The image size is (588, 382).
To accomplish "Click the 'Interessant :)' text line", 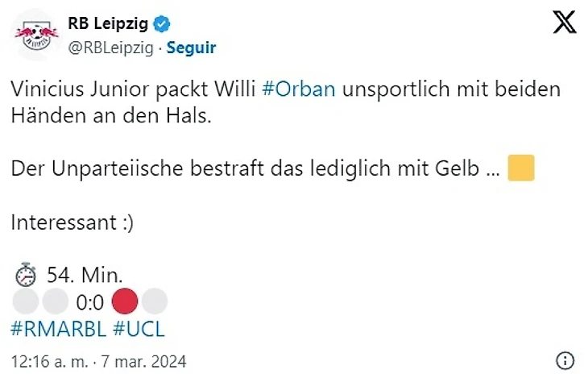I will click(72, 222).
